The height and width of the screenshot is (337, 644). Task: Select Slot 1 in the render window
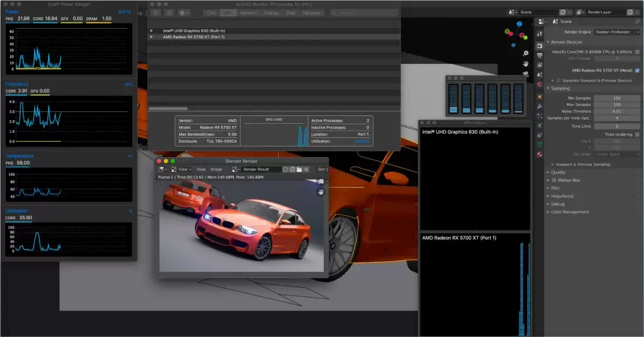point(321,169)
